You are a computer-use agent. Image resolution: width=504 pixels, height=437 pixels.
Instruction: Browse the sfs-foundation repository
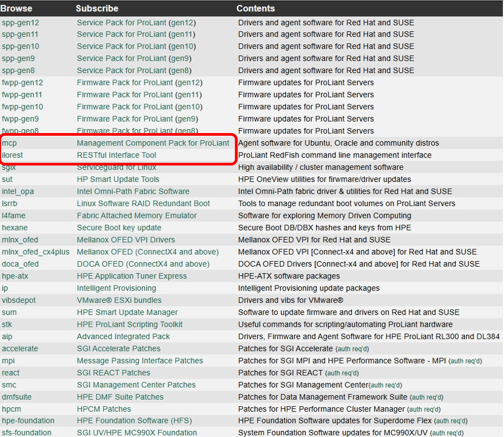tap(27, 433)
